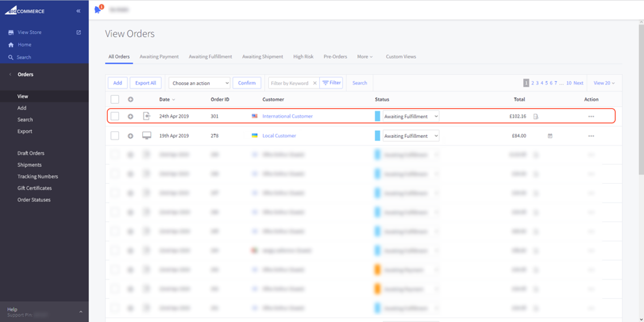
Task: Toggle the select-all orders checkbox
Action: click(x=115, y=99)
